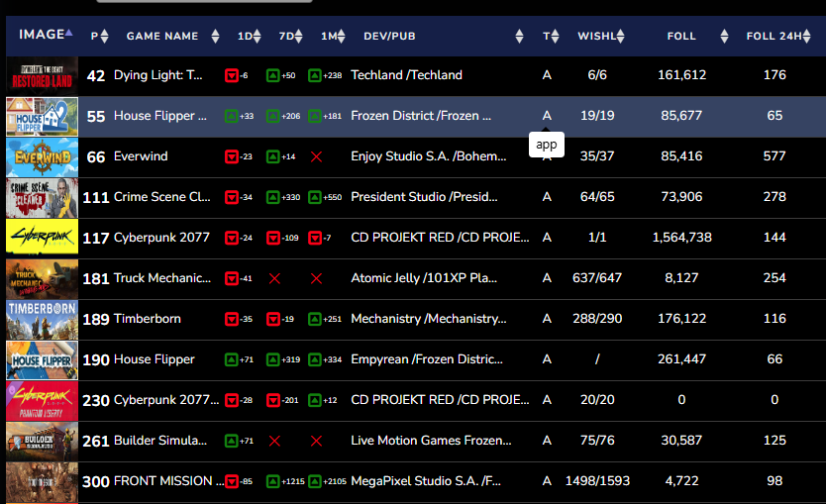Click Atomic Jelly /101XP Pla... cell
Viewport: 826px width, 504px height.
(x=424, y=278)
